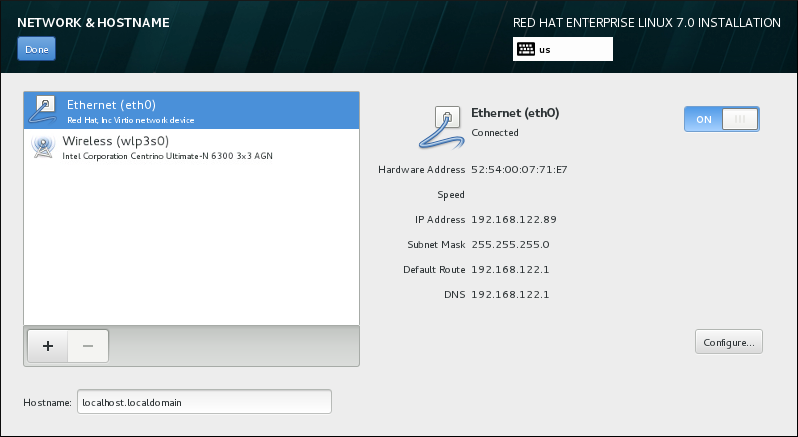Remove selected device with minus button
This screenshot has height=437, width=798.
(x=88, y=345)
